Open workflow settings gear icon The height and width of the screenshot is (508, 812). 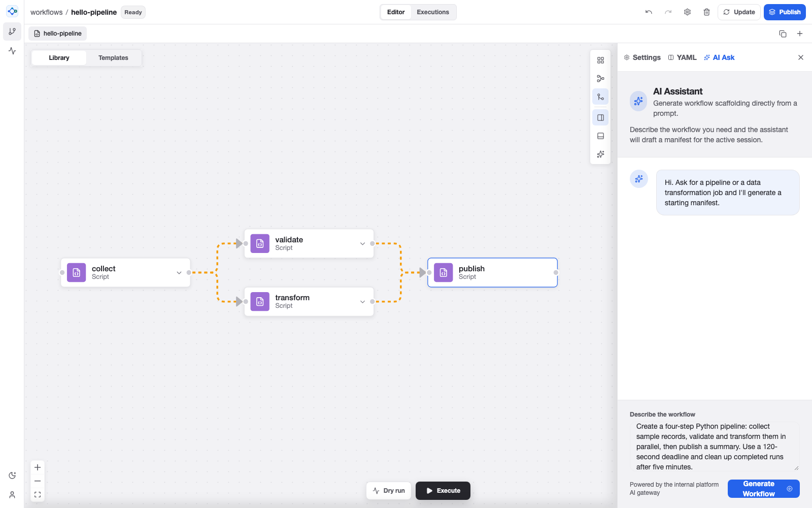(687, 12)
